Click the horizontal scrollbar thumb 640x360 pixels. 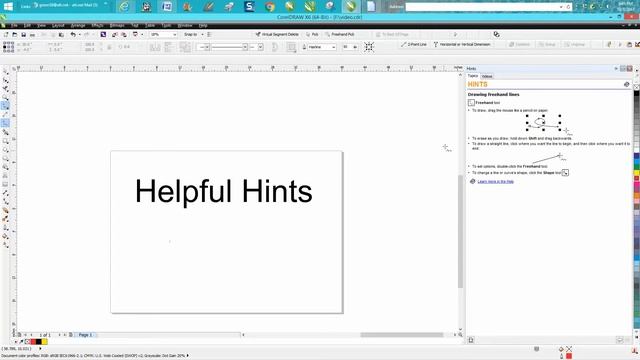402,335
